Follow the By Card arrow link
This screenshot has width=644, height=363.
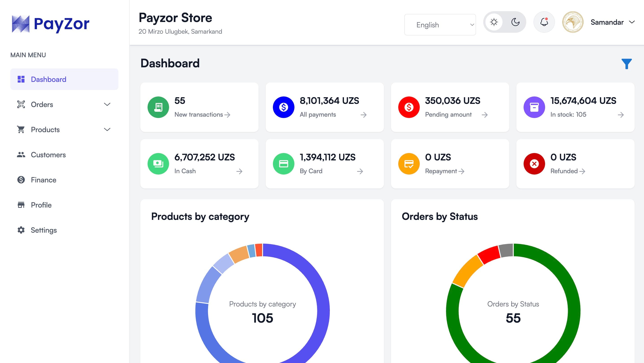point(360,171)
